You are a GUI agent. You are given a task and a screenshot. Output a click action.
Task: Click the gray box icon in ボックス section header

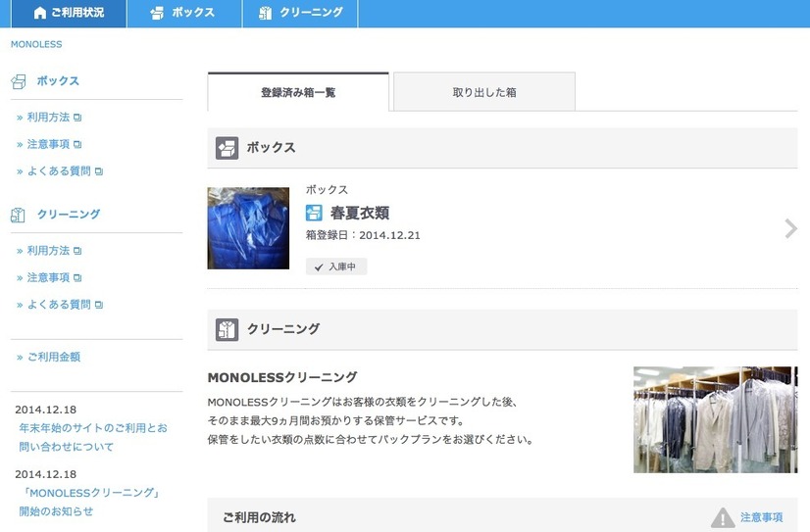point(227,148)
